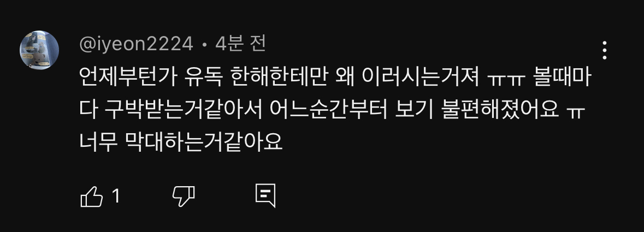Open the profile picture of iyeon2224
644x232 pixels.
pos(39,50)
